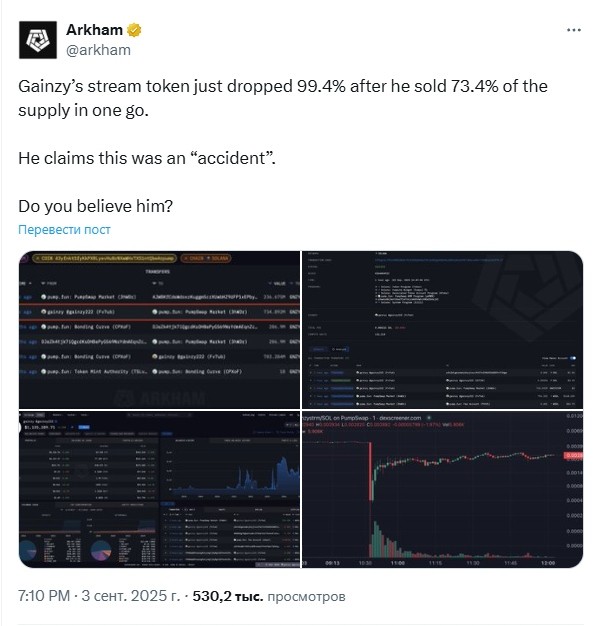Click the gold verified badge
This screenshot has height=626, width=597.
tap(134, 30)
